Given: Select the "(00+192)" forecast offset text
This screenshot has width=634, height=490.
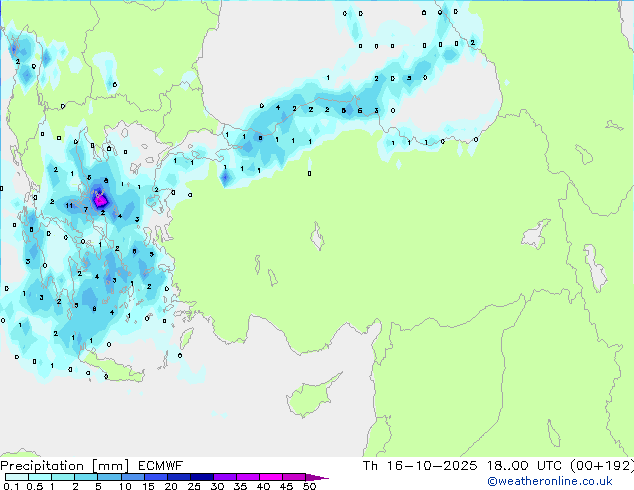Looking at the screenshot, I should click(602, 466).
